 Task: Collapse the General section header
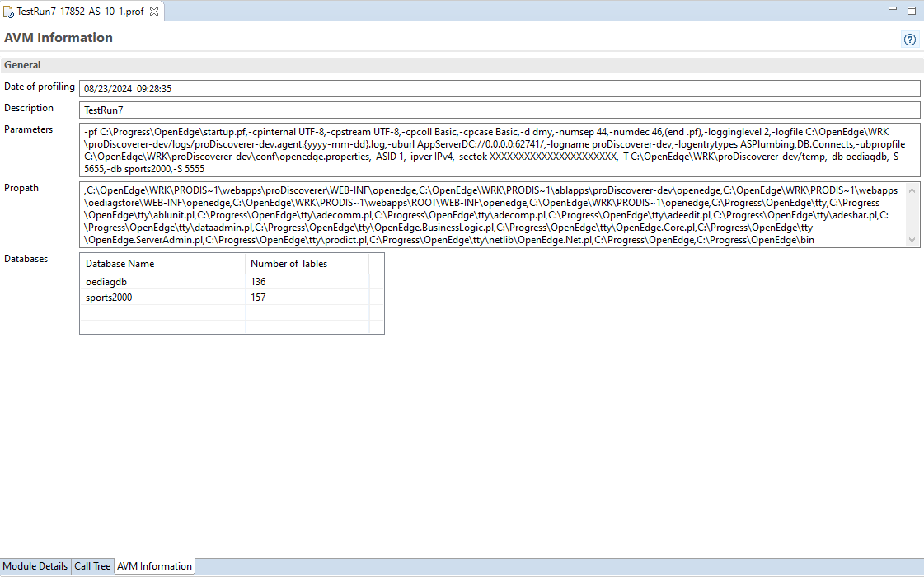point(22,64)
